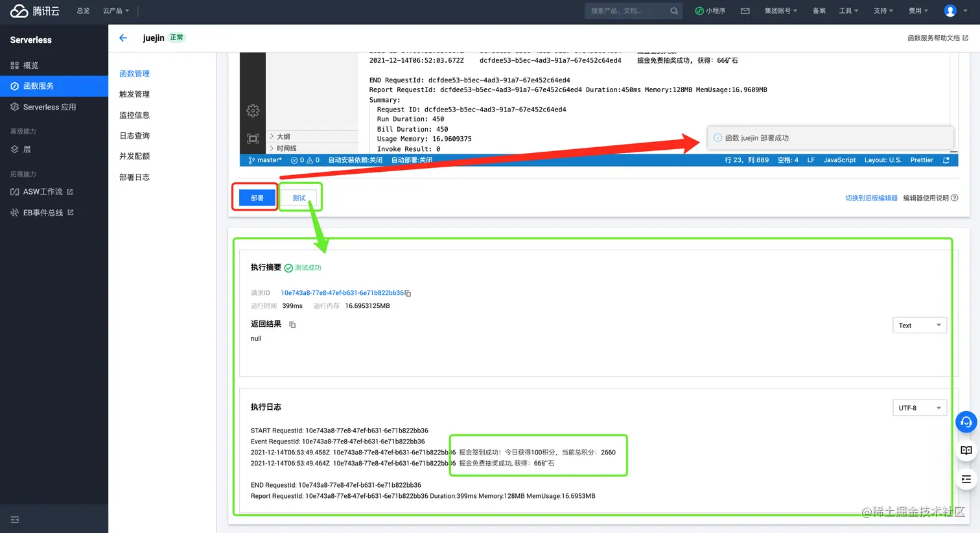This screenshot has height=533, width=980.
Task: Open the UTF-8 encoding dropdown
Action: coord(919,408)
